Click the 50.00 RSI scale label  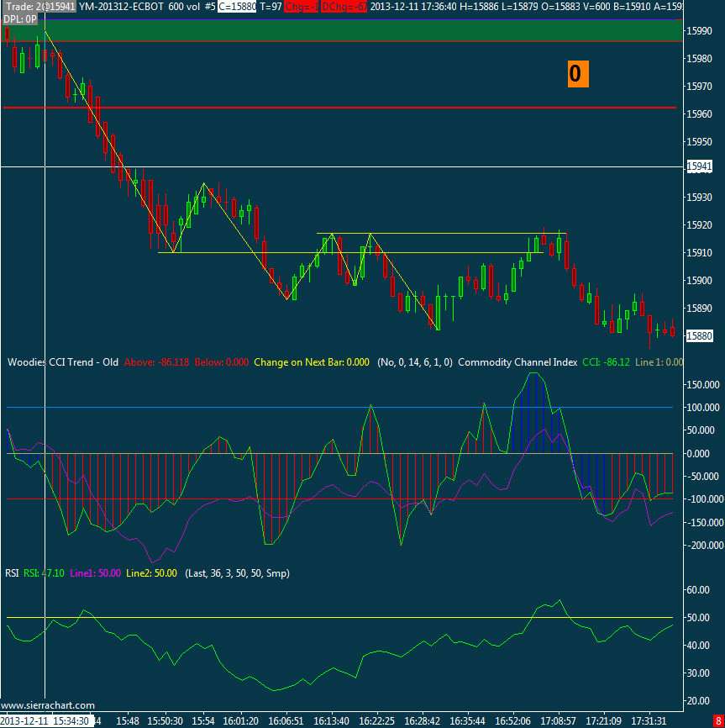pos(698,618)
